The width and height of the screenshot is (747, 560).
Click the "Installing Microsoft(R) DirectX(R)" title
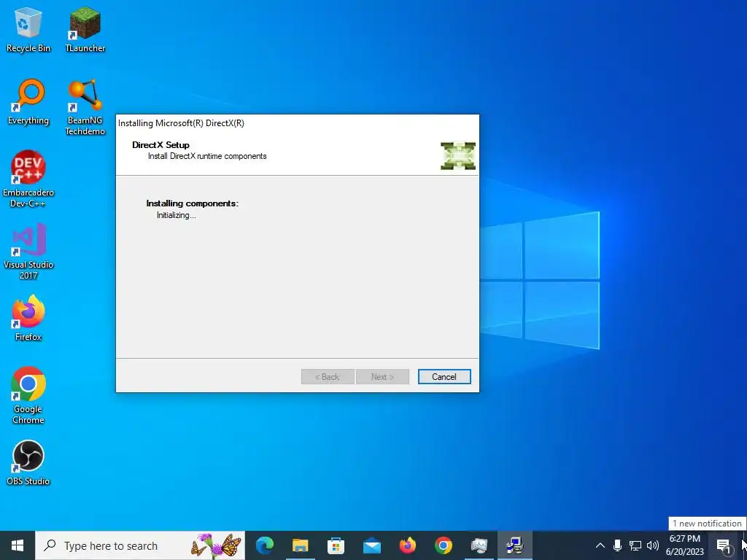coord(181,122)
